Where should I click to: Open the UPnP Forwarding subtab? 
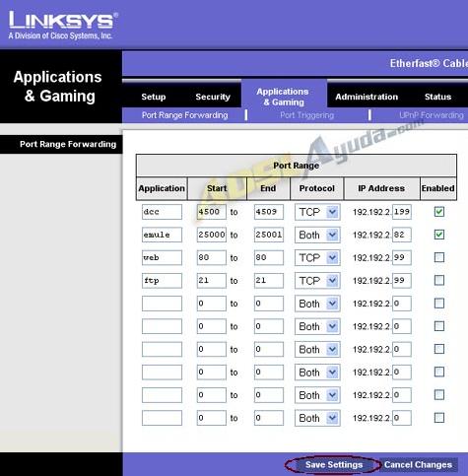[432, 115]
